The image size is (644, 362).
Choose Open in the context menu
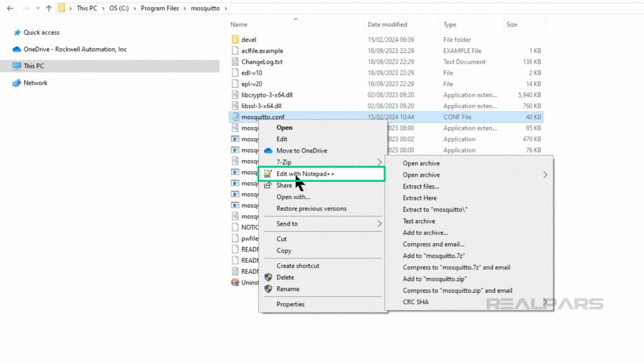coord(284,128)
